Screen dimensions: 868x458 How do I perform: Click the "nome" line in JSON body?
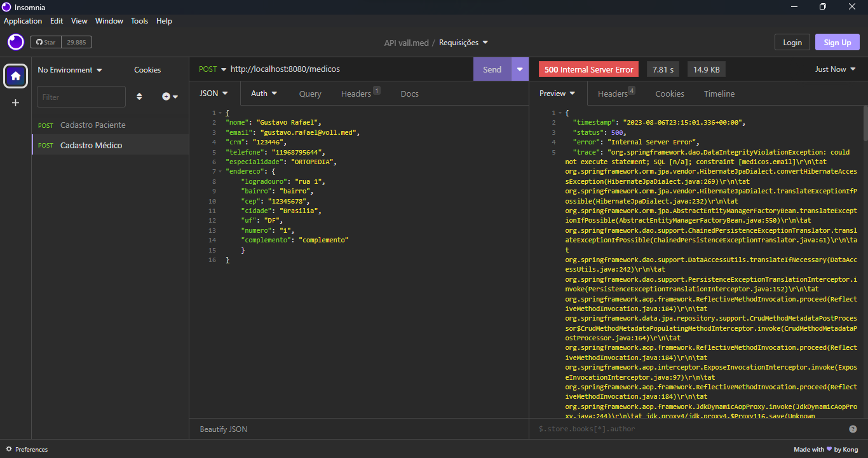(274, 123)
